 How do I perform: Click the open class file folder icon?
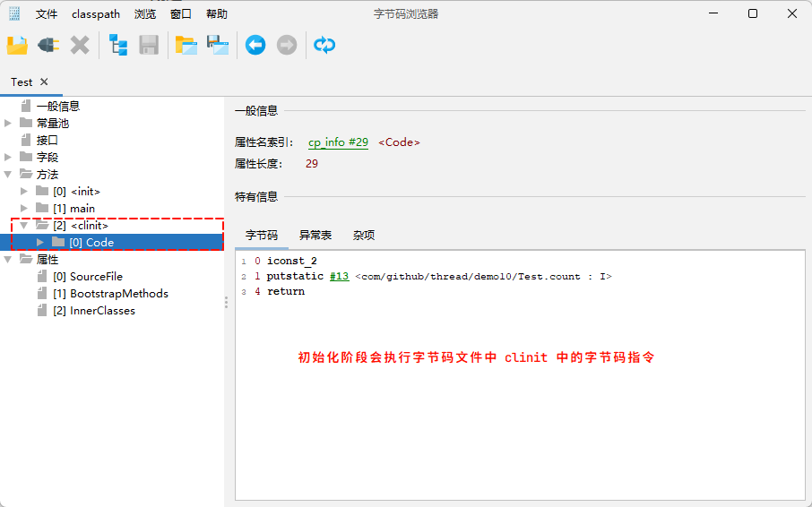coord(17,45)
